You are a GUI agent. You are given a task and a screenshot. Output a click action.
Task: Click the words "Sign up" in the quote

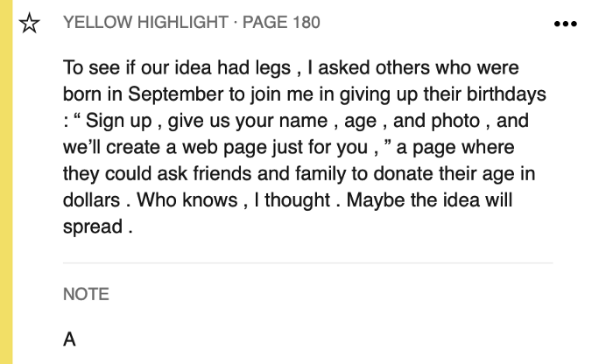[x=118, y=122]
